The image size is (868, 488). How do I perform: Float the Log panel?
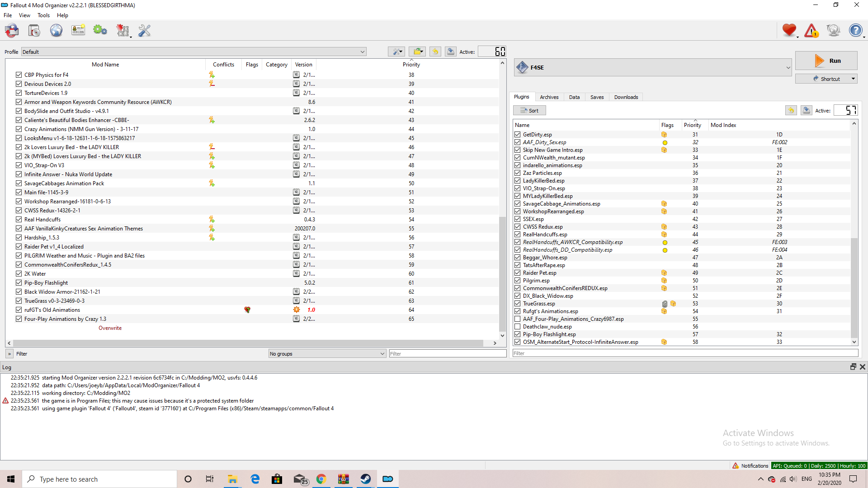[x=853, y=367]
